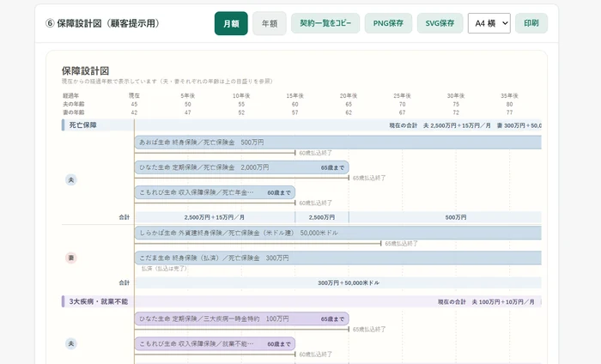Select こもれび生命 就業不能 bar
The width and height of the screenshot is (601, 364).
[215, 343]
